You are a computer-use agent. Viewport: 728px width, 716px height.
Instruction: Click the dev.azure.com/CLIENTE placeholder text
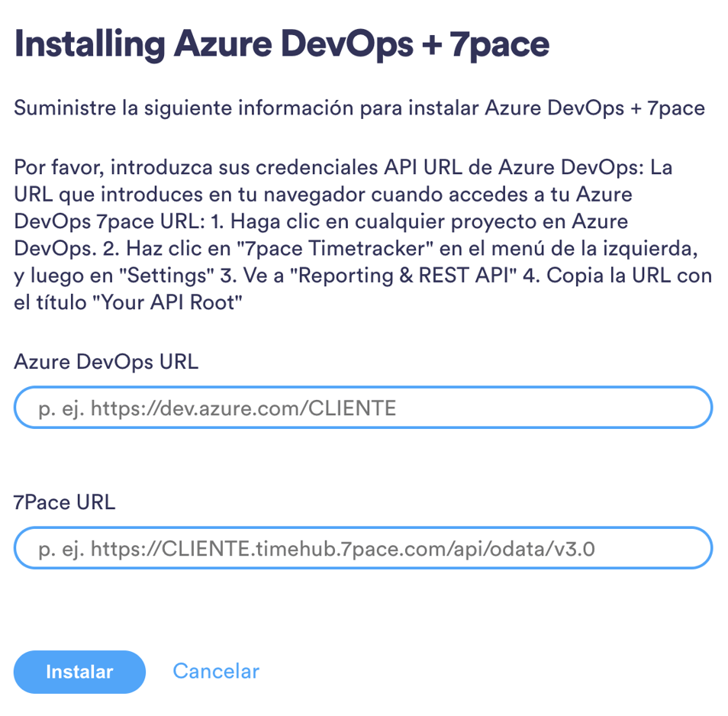click(x=243, y=409)
